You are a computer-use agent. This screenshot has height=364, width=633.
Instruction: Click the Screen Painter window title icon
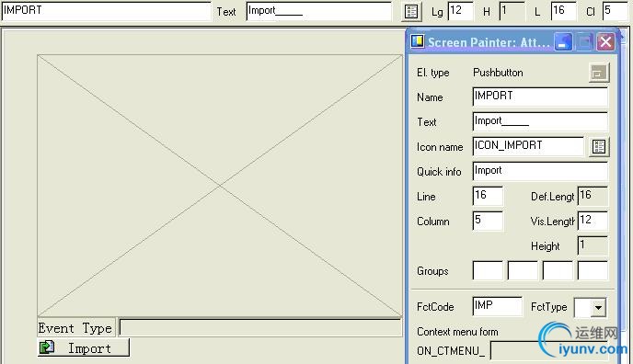click(418, 41)
